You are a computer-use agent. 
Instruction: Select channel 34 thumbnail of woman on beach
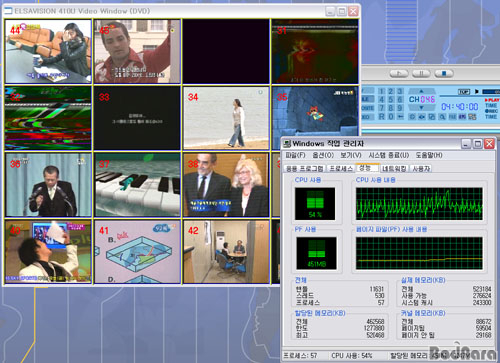[x=226, y=118]
